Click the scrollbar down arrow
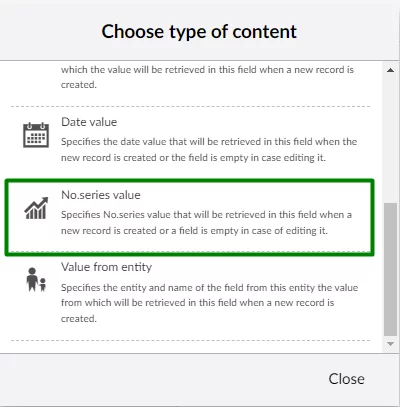400x407 pixels. pyautogui.click(x=390, y=344)
